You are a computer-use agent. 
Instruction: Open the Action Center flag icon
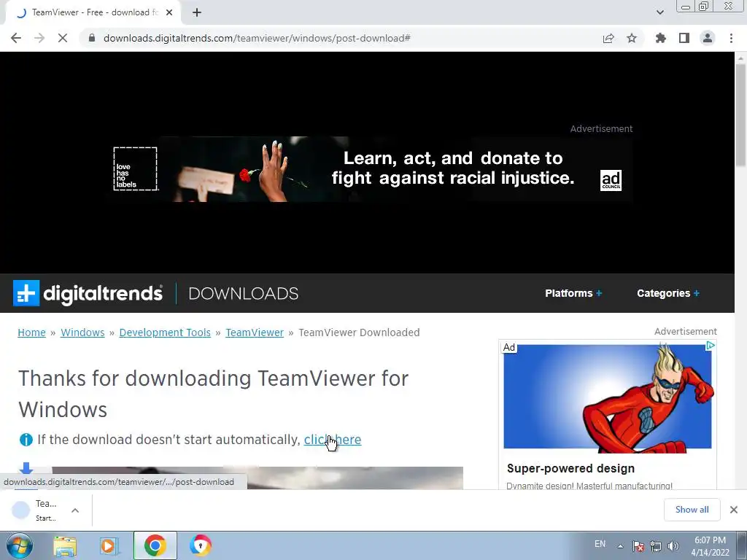638,546
